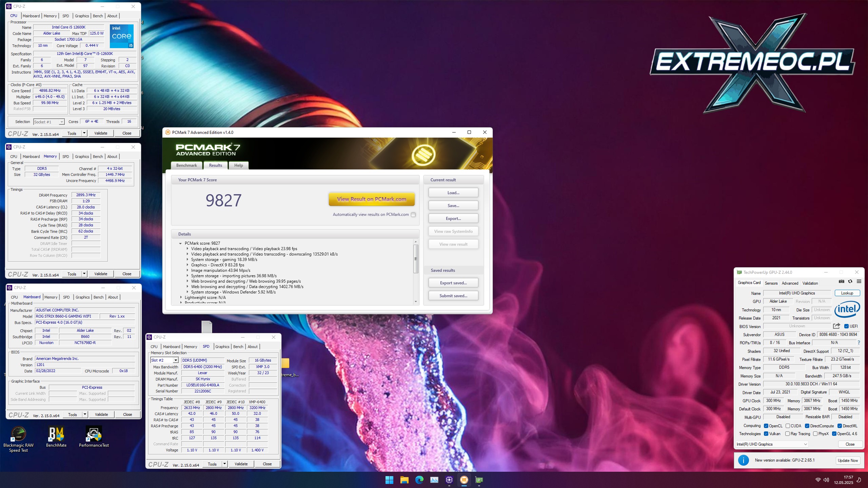Click the GPU-Z taskbar icon
This screenshot has width=868, height=488.
[x=479, y=480]
